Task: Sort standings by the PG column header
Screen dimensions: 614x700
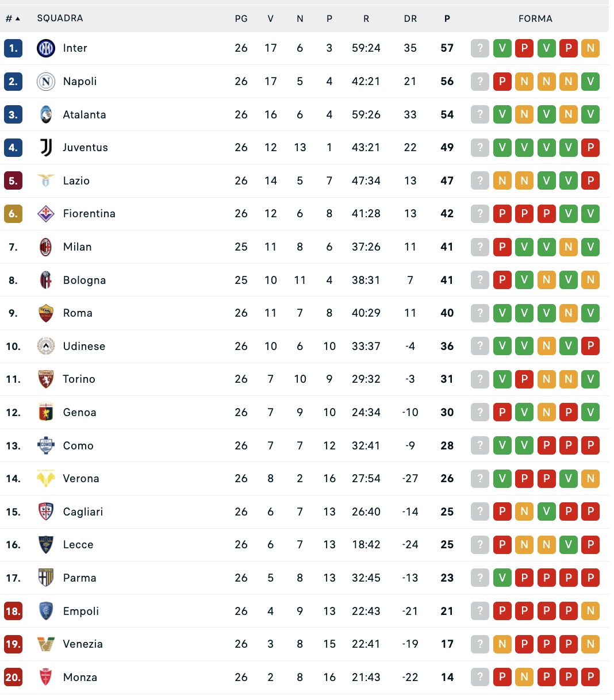Action: (241, 18)
